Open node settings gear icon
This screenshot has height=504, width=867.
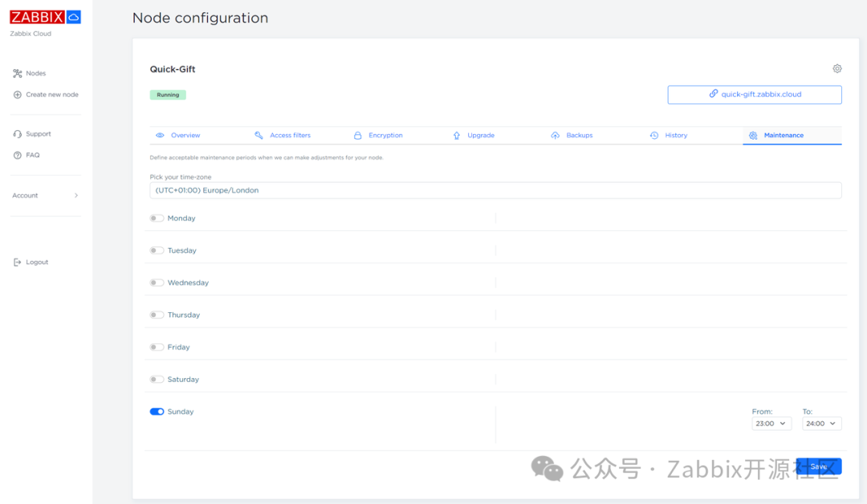click(x=837, y=68)
